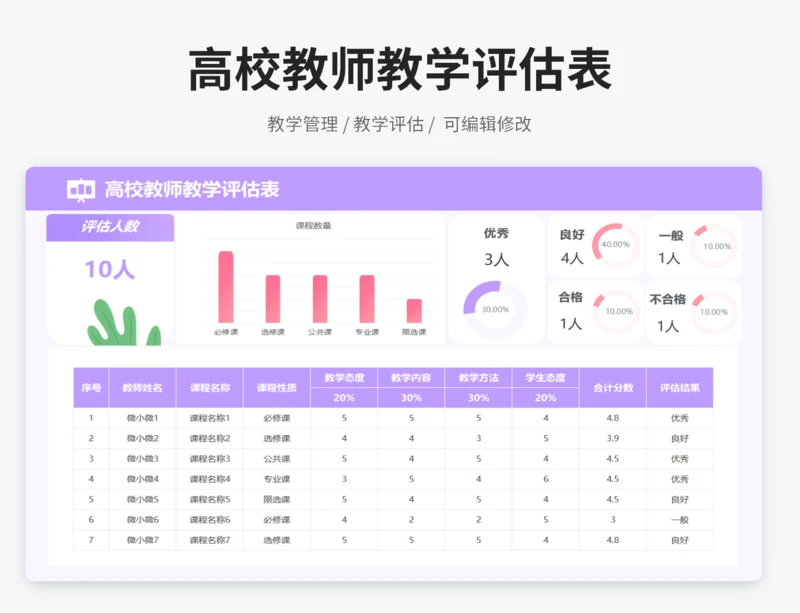Click the 3.9 total score cell
Screen dimensions: 800x613
click(613, 438)
